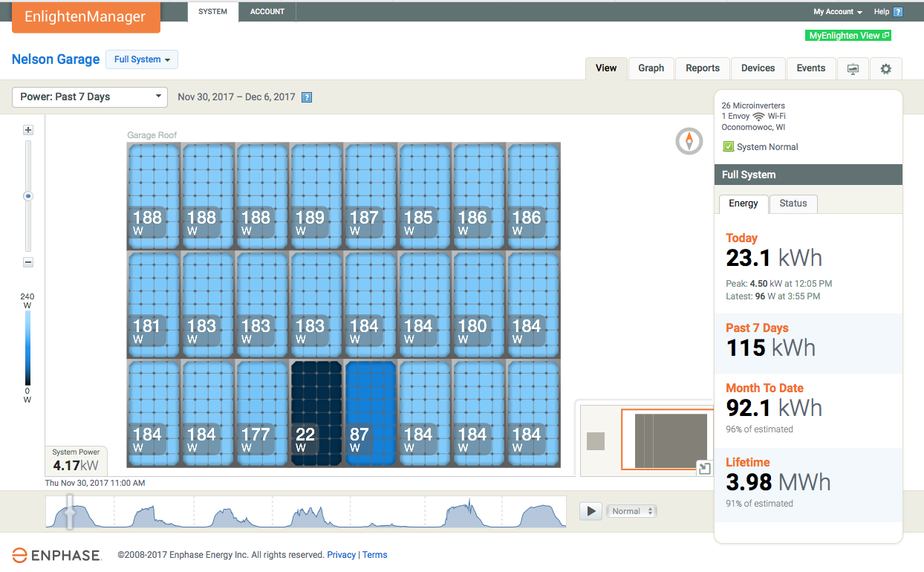Select the panel showing 180 W

click(x=479, y=305)
